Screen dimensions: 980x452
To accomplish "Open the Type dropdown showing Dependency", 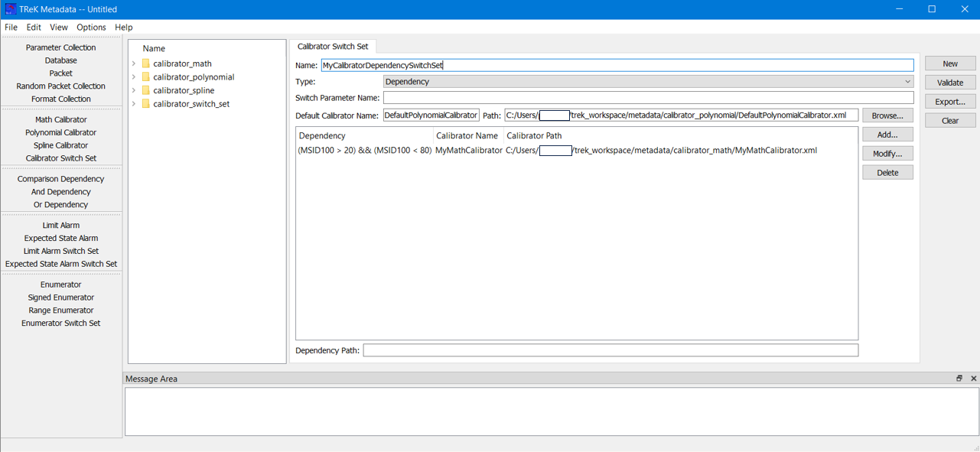I will 648,82.
